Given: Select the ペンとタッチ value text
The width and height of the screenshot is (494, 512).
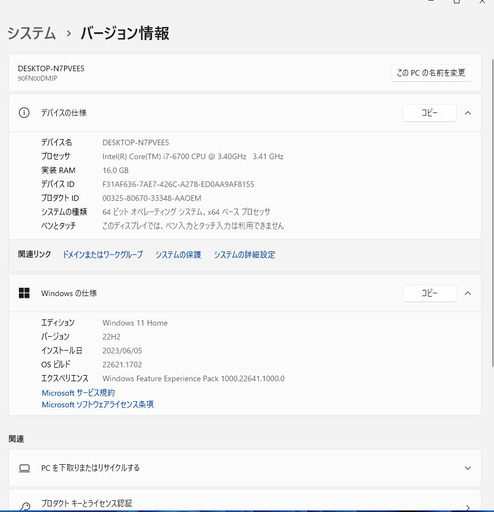Looking at the screenshot, I should (193, 226).
